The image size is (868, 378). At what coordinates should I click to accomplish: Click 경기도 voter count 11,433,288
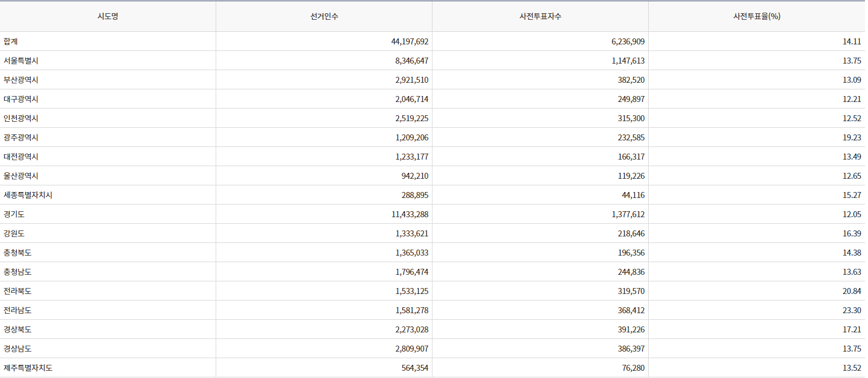pyautogui.click(x=410, y=214)
